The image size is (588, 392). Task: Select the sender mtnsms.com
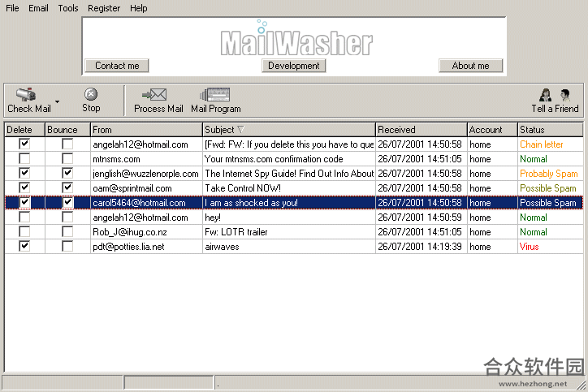tap(116, 159)
